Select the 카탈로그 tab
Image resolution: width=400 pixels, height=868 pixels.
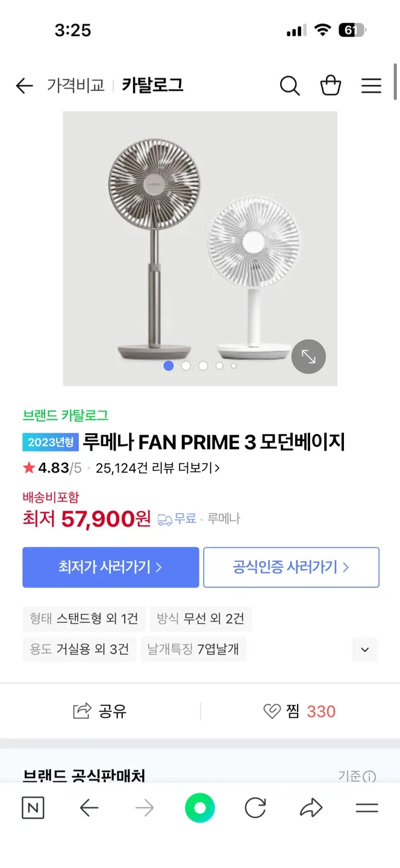pyautogui.click(x=152, y=86)
